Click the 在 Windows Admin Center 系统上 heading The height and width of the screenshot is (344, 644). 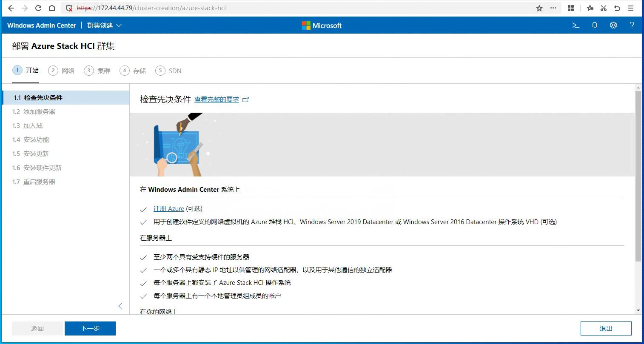[x=190, y=190]
